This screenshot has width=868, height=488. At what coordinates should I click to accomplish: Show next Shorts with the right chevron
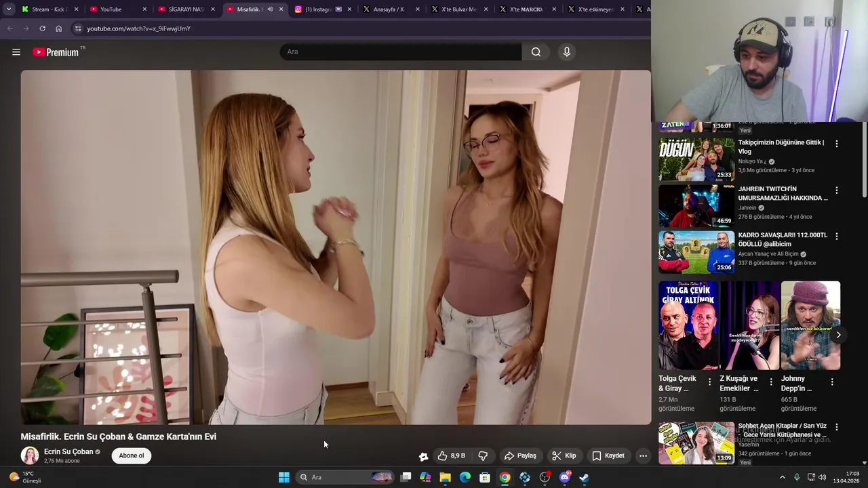[838, 335]
